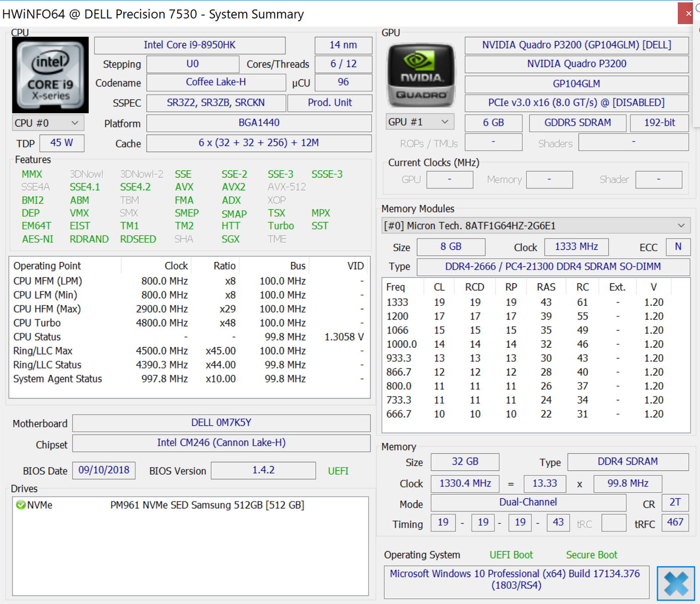Image resolution: width=700 pixels, height=604 pixels.
Task: Click the GP104GLM chip field
Action: (x=577, y=84)
